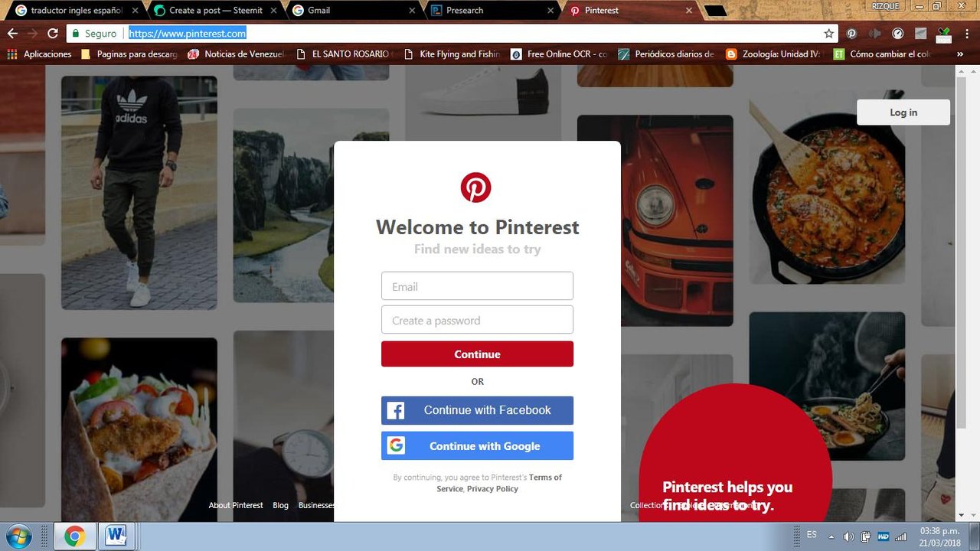Screen dimensions: 980x551
Task: Click the scrollbar down arrow
Action: coord(961,516)
